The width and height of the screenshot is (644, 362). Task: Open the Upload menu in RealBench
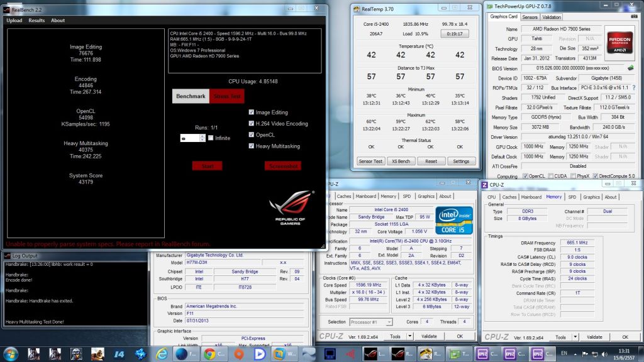click(14, 20)
